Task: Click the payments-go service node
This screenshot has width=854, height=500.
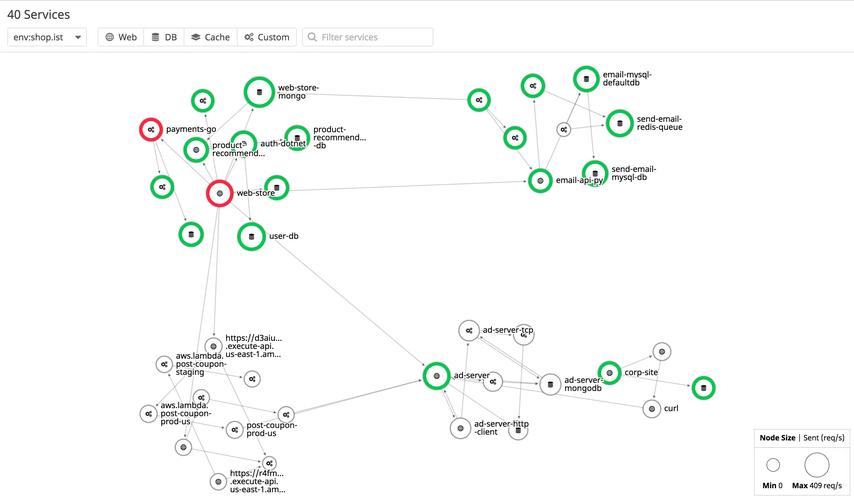Action: (x=151, y=130)
